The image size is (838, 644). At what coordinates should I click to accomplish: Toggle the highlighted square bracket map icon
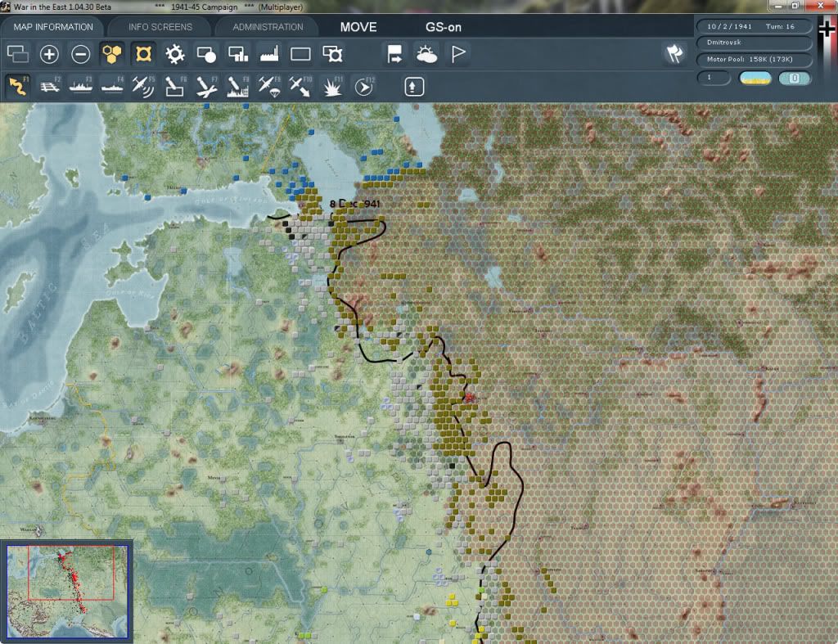(x=144, y=54)
